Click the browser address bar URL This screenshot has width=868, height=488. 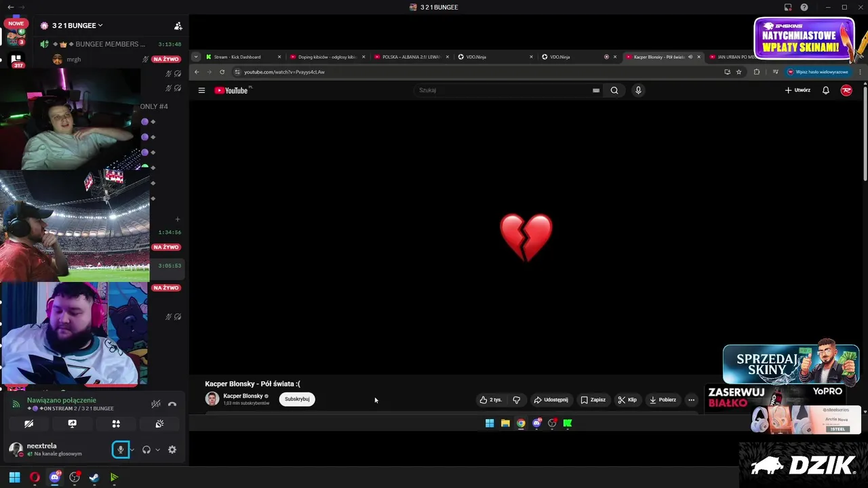click(284, 72)
